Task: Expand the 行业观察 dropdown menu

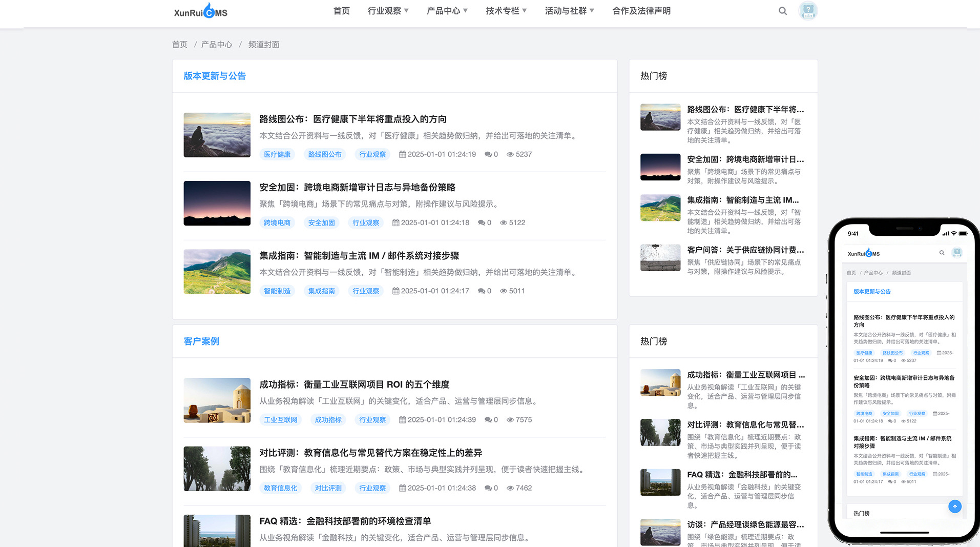Action: 388,10
